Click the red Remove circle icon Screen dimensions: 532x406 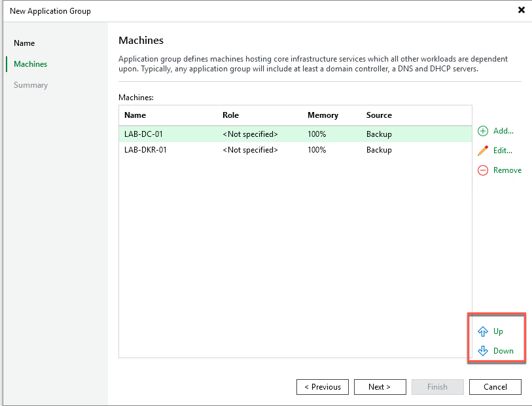[x=483, y=170]
